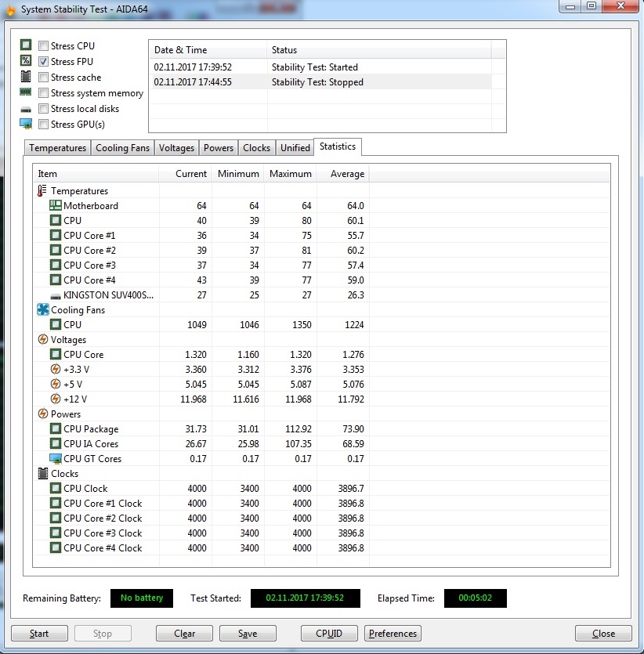
Task: Click the CPU Core #4 Clock icon
Action: [x=56, y=547]
